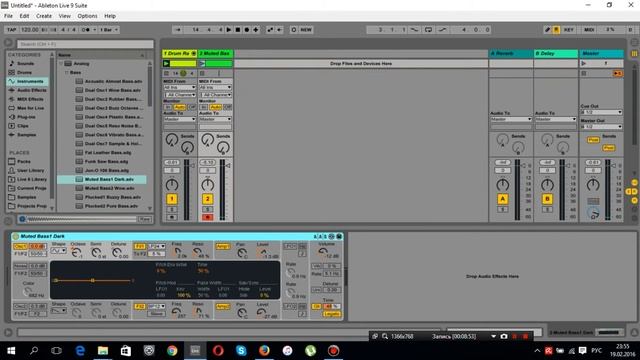The width and height of the screenshot is (640, 360).
Task: Select the MIDI Effects browser category
Action: [x=27, y=99]
